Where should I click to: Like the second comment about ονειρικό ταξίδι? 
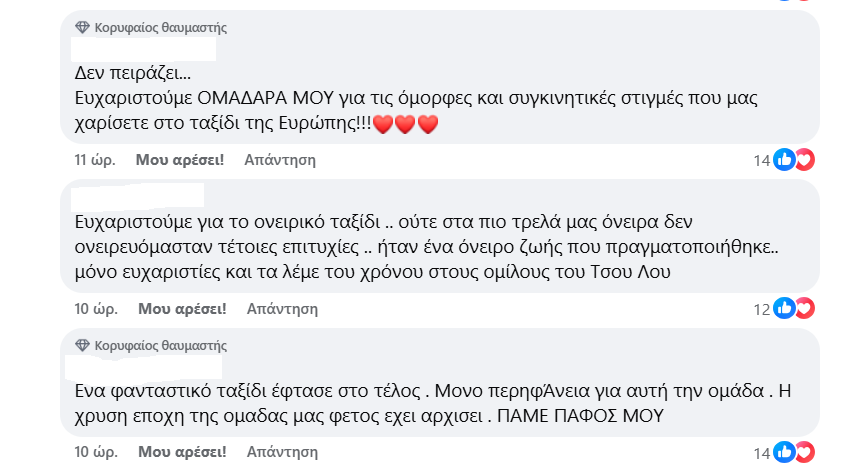point(182,309)
